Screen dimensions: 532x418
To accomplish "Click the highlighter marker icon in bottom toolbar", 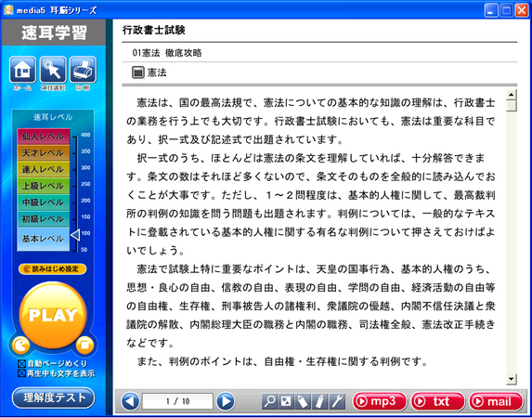I will (320, 401).
